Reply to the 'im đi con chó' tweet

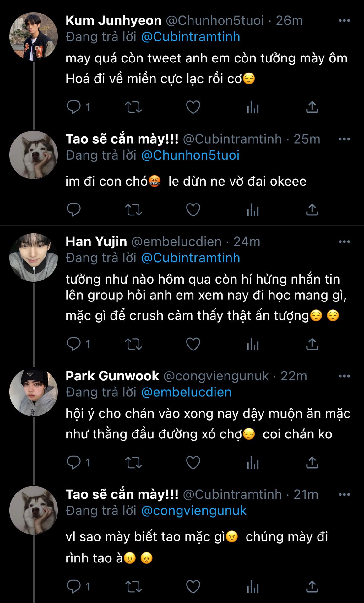tap(74, 210)
